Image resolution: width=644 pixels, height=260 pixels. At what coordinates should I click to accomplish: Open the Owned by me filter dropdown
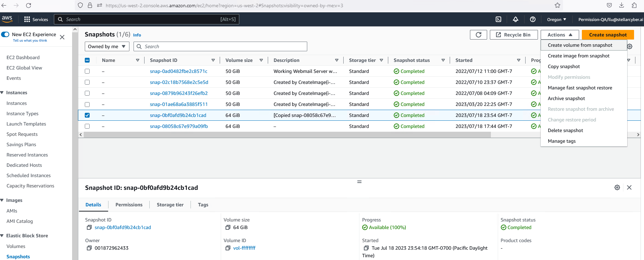107,46
